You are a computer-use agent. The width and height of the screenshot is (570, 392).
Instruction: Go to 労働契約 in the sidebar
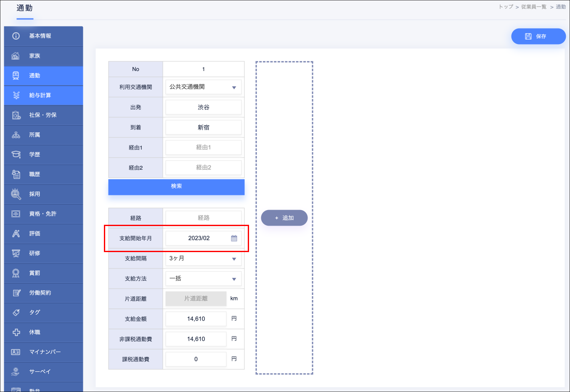coord(40,293)
